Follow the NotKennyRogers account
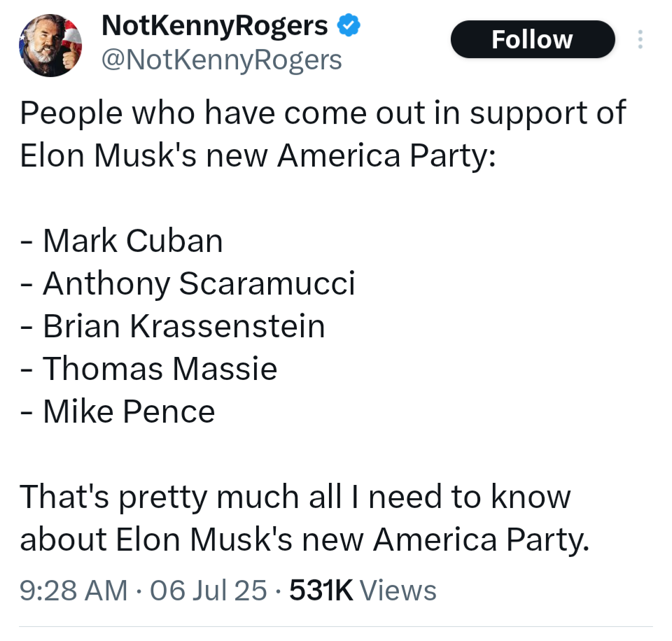This screenshot has height=641, width=672. click(533, 39)
